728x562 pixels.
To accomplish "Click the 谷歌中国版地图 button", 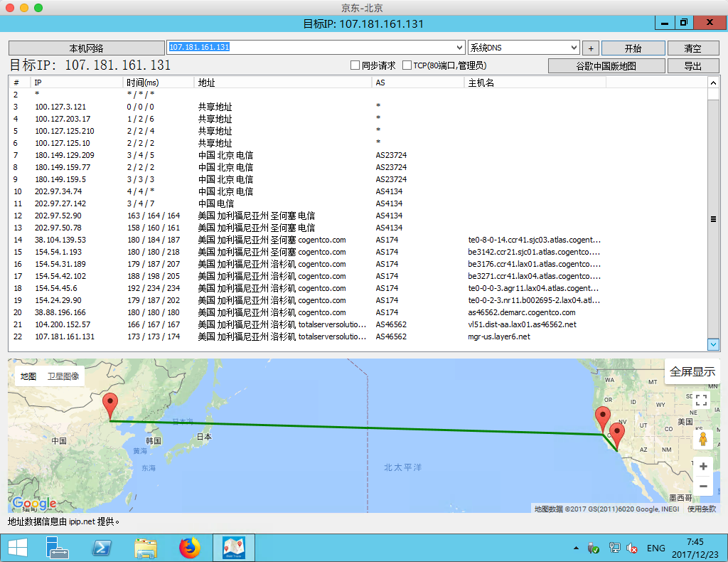I will point(606,66).
